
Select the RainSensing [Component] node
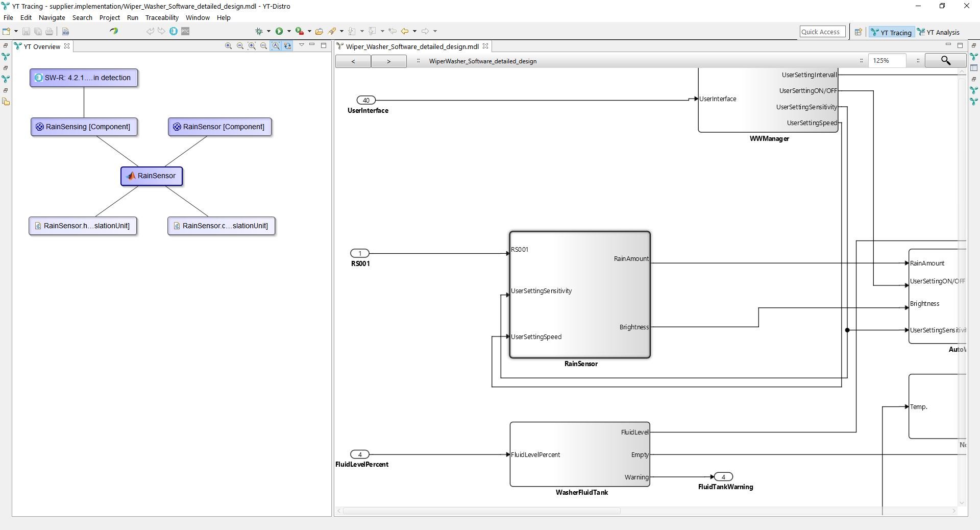click(84, 127)
